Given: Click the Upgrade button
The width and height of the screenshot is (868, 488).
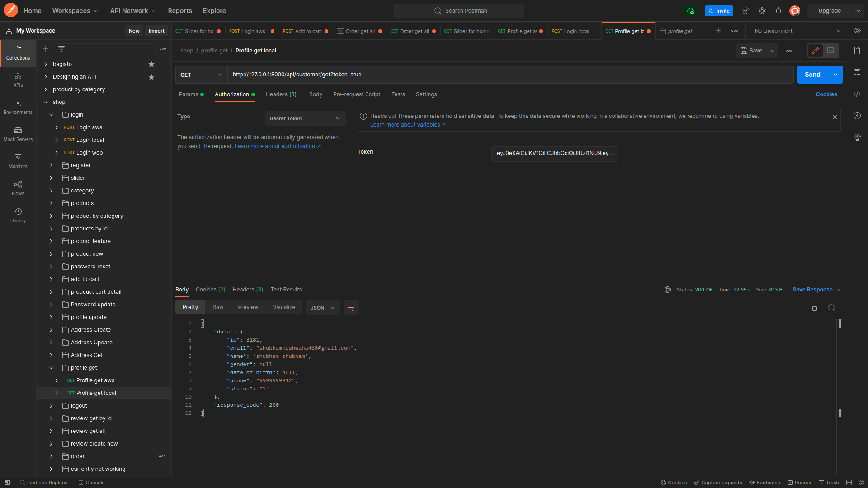Looking at the screenshot, I should (830, 11).
